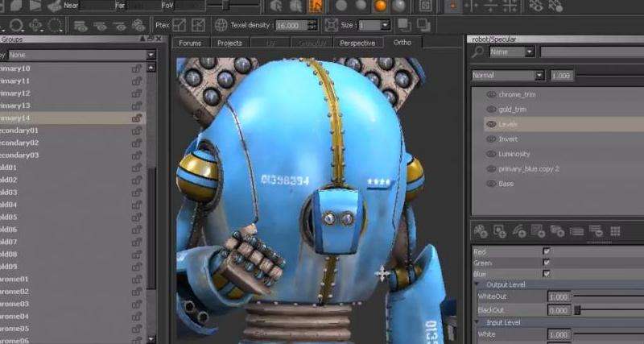The height and width of the screenshot is (344, 644).
Task: Click the lock icon for primary14 group
Action: [x=137, y=118]
